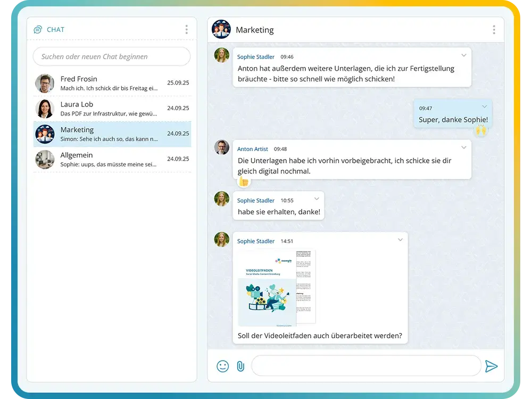The image size is (532, 399).
Task: Click the text 'habe sie erhalten, danke!'
Action: [x=279, y=212]
